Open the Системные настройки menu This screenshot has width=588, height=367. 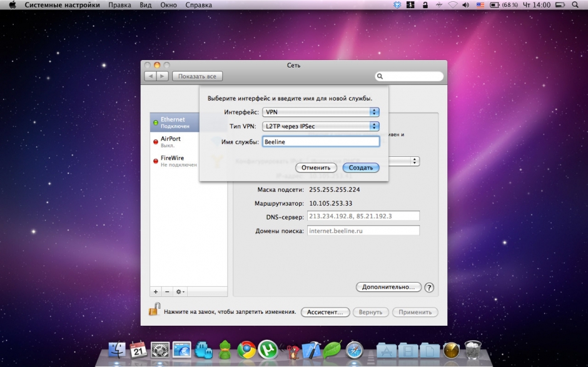click(x=63, y=5)
